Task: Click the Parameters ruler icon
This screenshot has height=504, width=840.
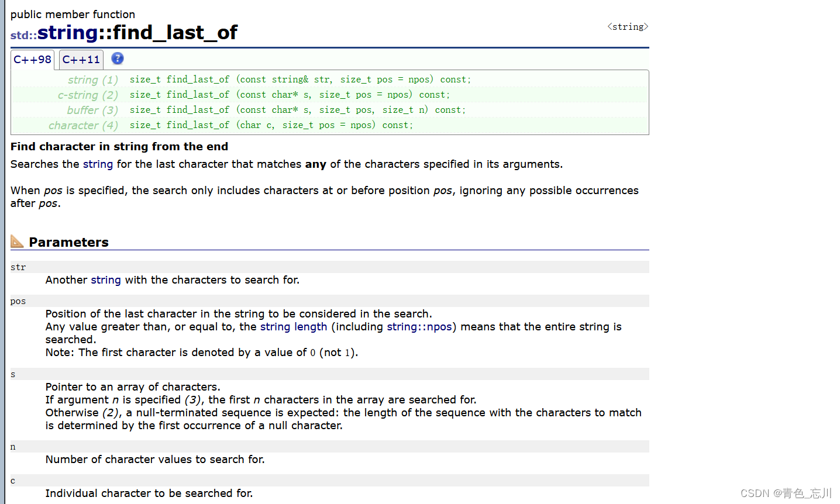Action: point(17,241)
